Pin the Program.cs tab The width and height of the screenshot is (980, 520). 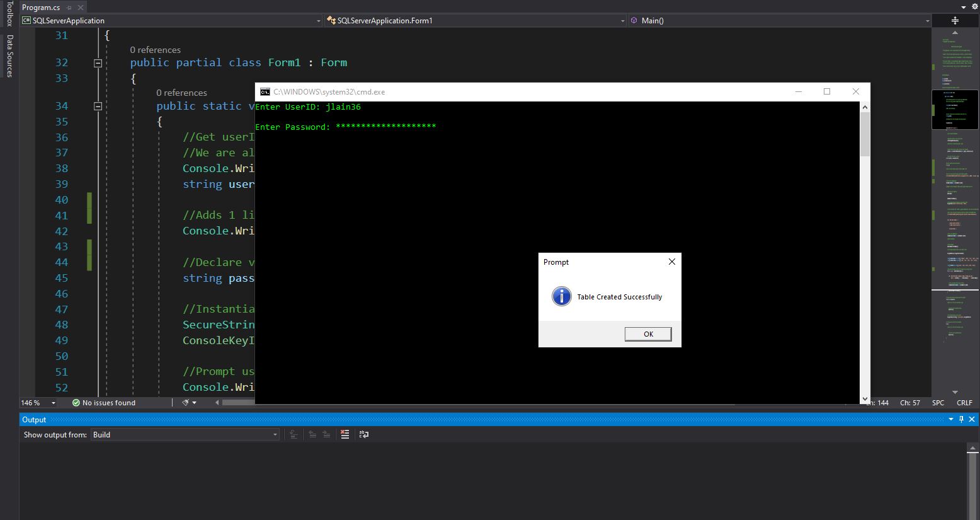point(69,8)
